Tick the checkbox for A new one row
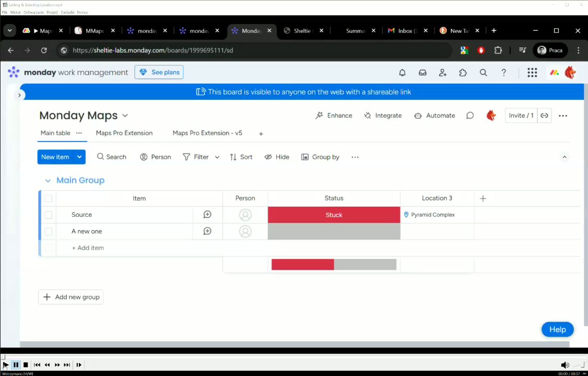 click(49, 231)
